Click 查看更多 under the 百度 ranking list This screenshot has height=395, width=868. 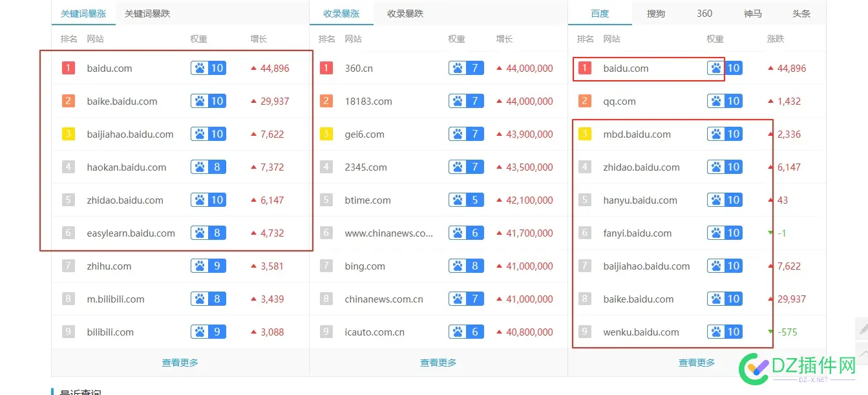click(697, 363)
